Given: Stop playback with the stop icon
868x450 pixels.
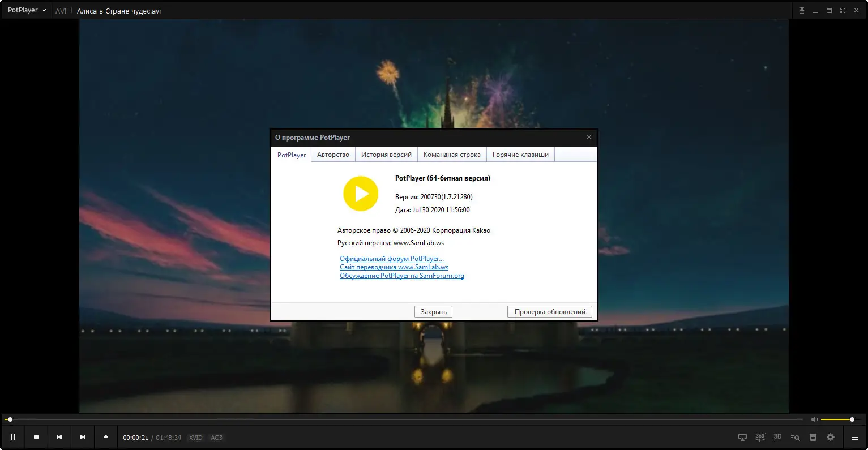Looking at the screenshot, I should [x=36, y=437].
